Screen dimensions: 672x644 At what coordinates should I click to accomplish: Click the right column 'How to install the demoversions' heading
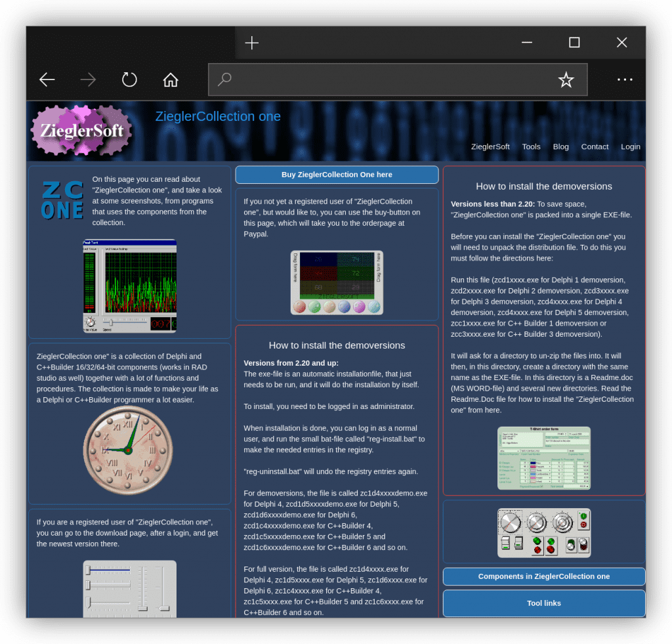pos(544,186)
